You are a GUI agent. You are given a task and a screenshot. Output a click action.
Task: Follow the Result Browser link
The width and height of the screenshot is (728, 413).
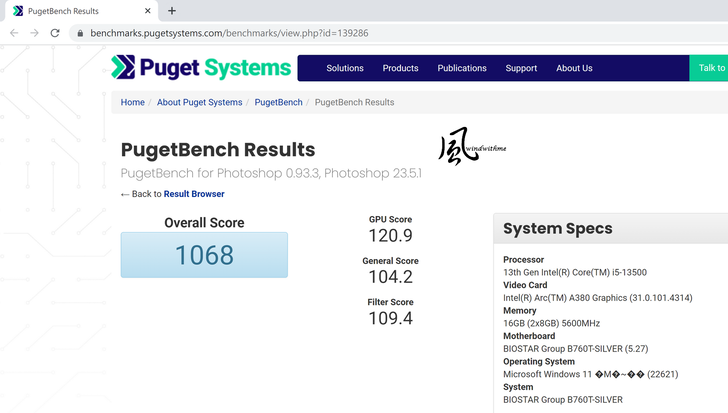194,194
